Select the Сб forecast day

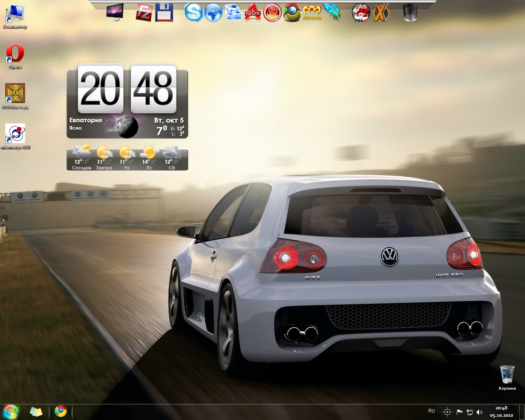[172, 157]
